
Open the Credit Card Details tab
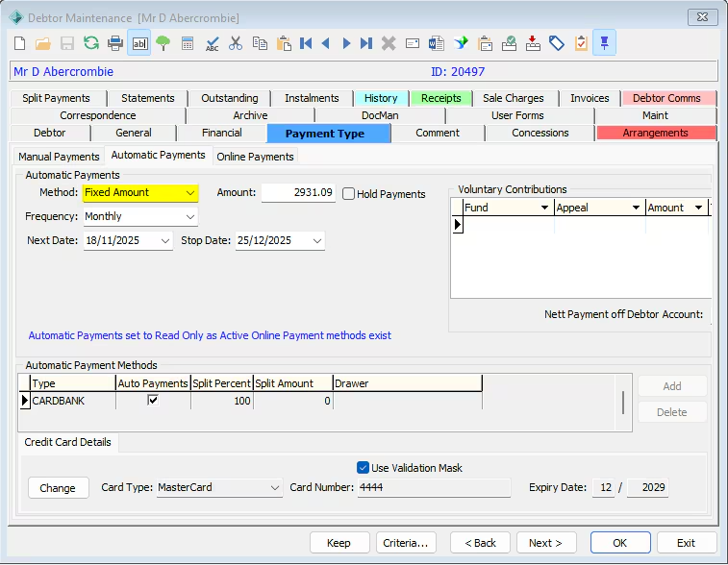click(x=68, y=442)
